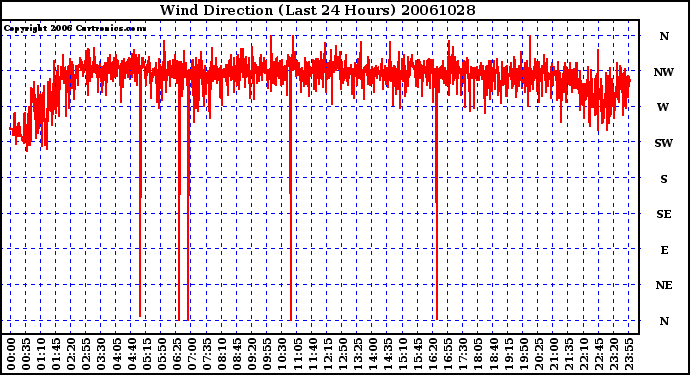Click the chart title 'Wind Direction (Last 24 Hours) 20061028'

point(317,10)
